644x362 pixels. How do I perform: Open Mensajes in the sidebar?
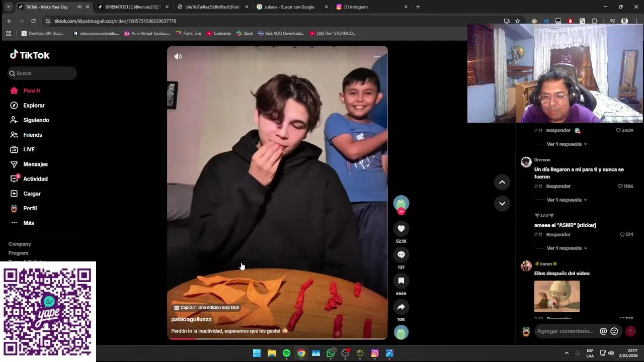point(35,164)
